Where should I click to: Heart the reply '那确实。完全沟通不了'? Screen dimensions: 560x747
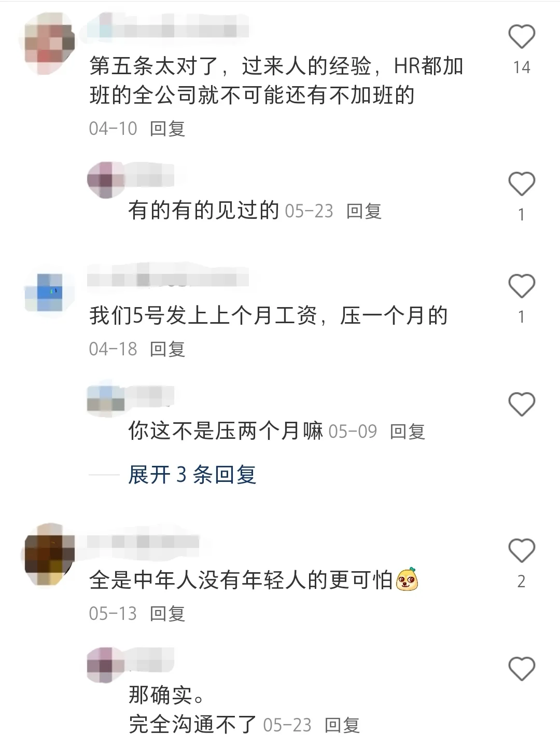[521, 669]
